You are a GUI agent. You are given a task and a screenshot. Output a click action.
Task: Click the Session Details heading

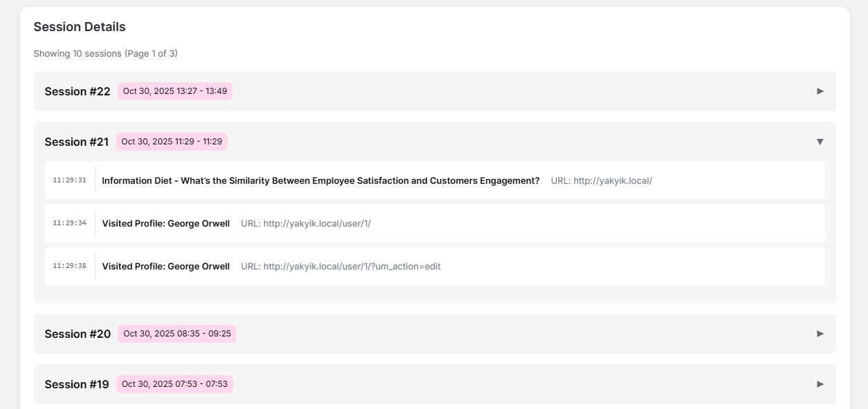click(80, 27)
